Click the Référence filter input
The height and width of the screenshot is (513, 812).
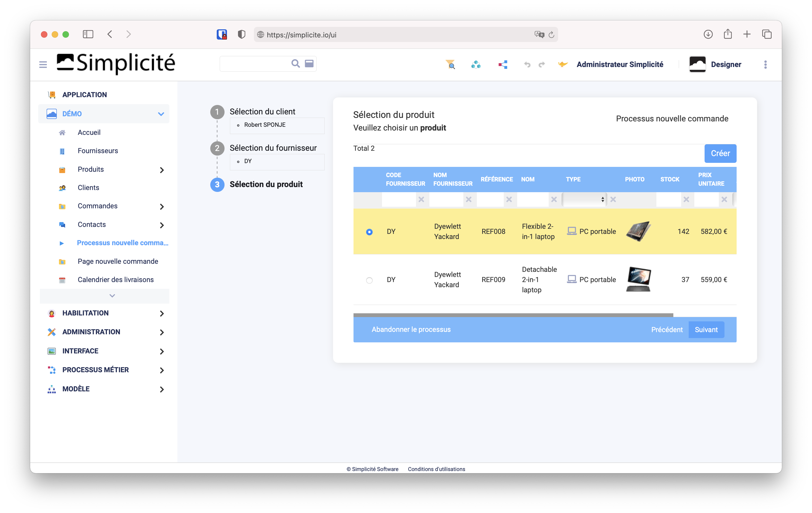(x=490, y=199)
